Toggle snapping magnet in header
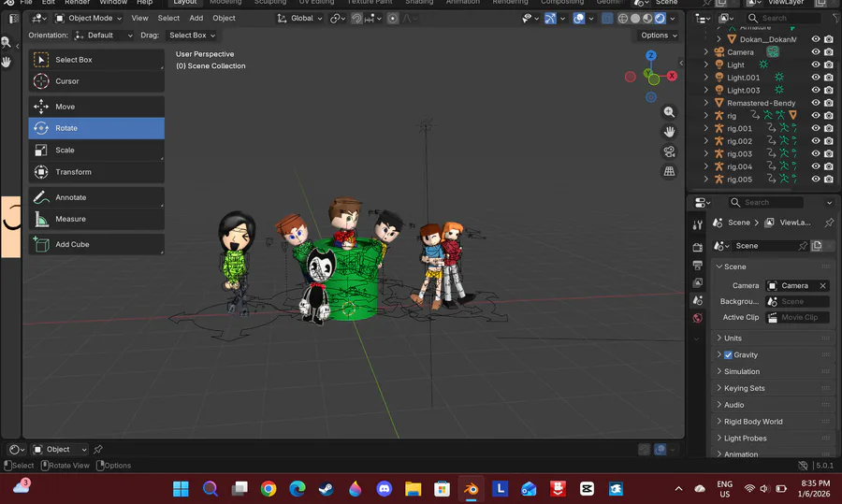Screen dimensions: 842x504 [356, 19]
